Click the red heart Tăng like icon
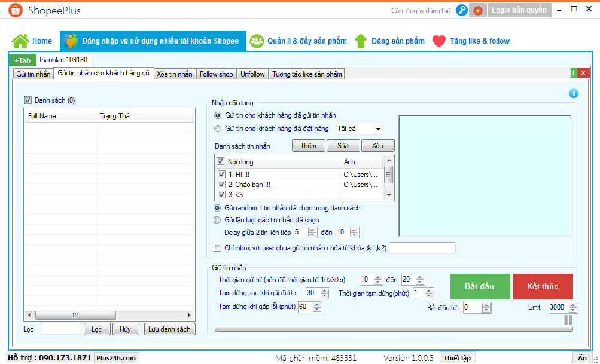Viewport: 600px width, 364px height. point(439,41)
